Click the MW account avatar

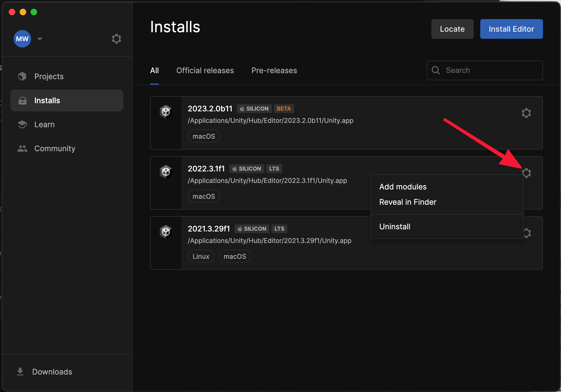coord(22,39)
